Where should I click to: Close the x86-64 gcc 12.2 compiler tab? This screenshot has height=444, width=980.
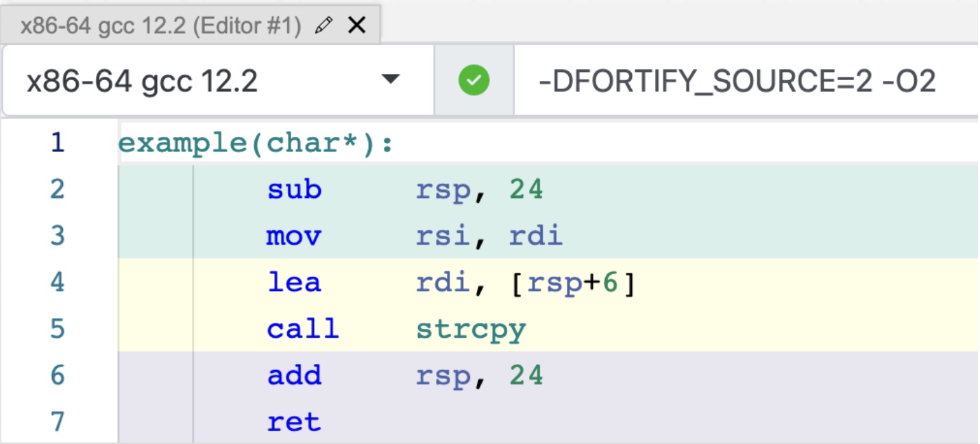click(357, 26)
